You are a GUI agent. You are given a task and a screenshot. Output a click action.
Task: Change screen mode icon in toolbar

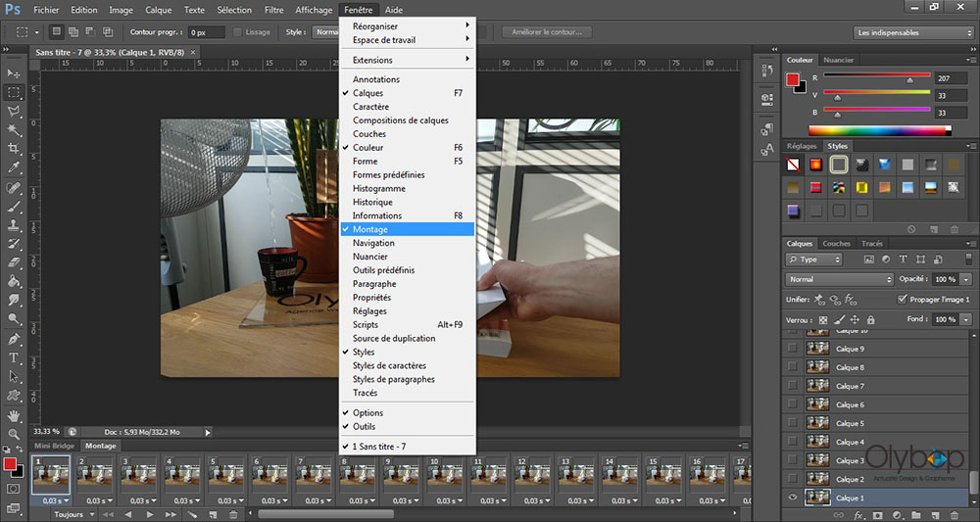13,507
